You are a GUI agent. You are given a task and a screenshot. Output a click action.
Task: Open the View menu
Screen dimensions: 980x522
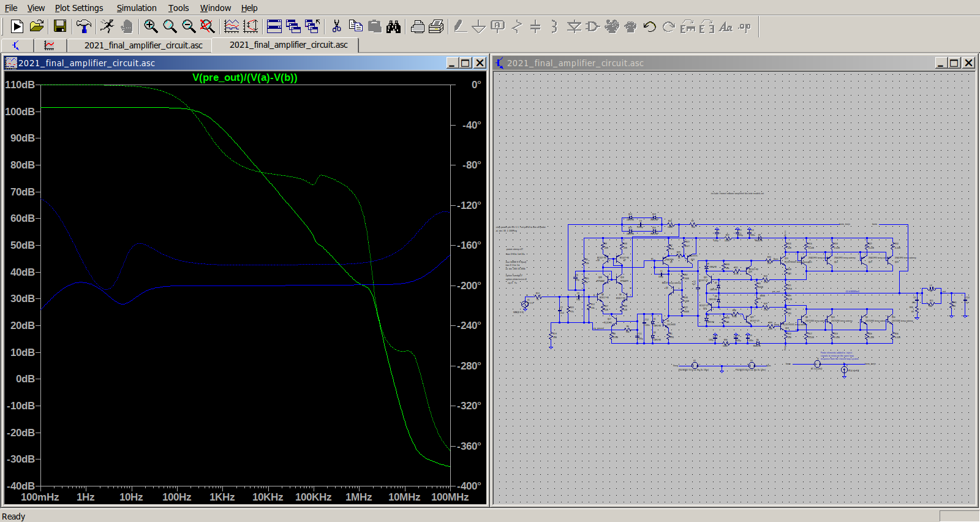pyautogui.click(x=36, y=8)
